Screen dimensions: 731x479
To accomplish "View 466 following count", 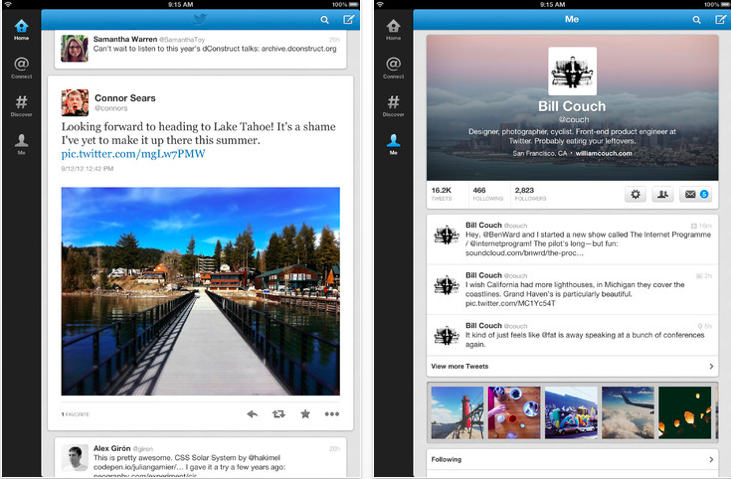I will click(x=488, y=194).
